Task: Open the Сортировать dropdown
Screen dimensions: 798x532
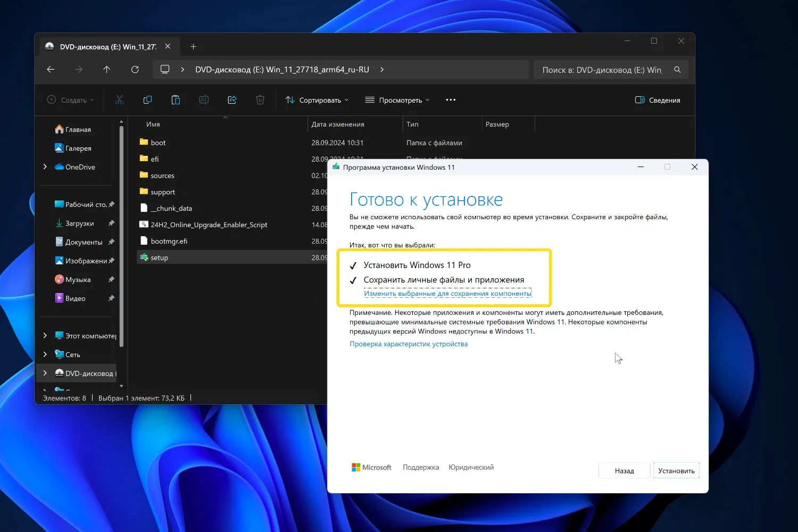Action: [317, 100]
